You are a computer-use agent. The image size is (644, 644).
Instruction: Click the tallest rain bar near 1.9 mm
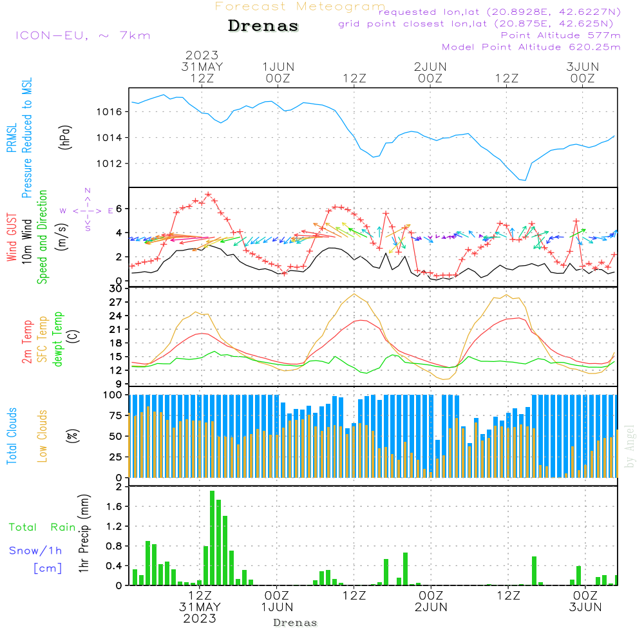[x=212, y=538]
